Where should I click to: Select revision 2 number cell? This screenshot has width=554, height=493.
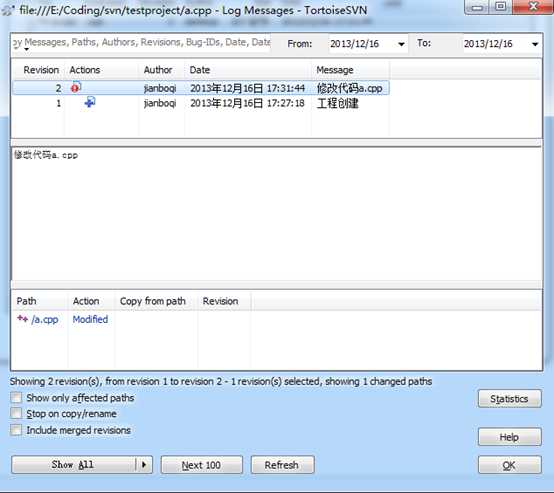click(x=58, y=88)
